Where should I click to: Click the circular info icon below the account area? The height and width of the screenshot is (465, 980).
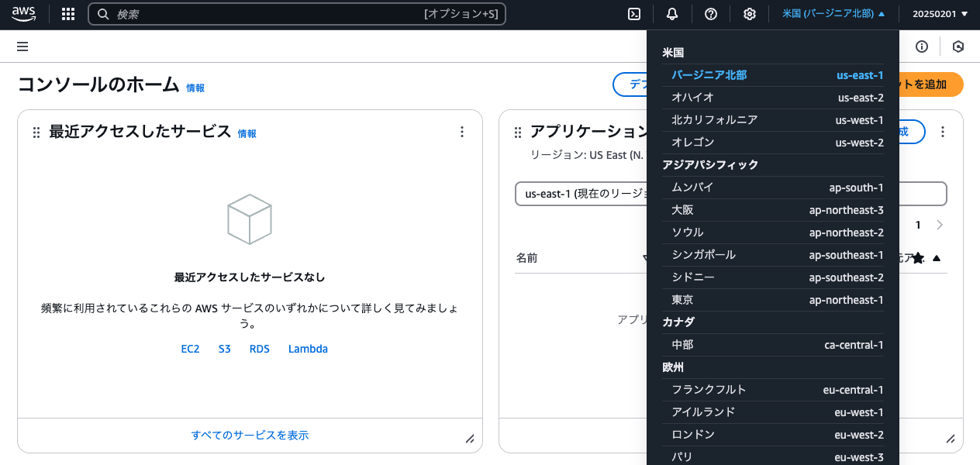pos(921,46)
